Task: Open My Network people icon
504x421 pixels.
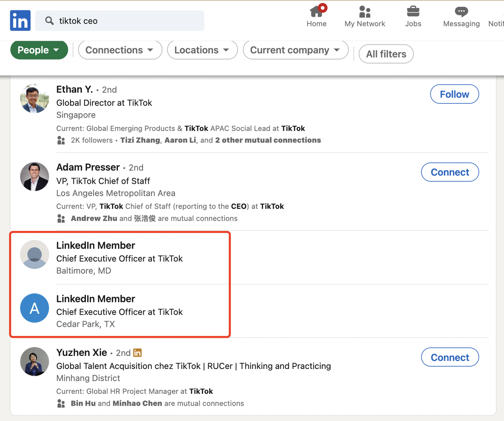Action: (x=365, y=12)
